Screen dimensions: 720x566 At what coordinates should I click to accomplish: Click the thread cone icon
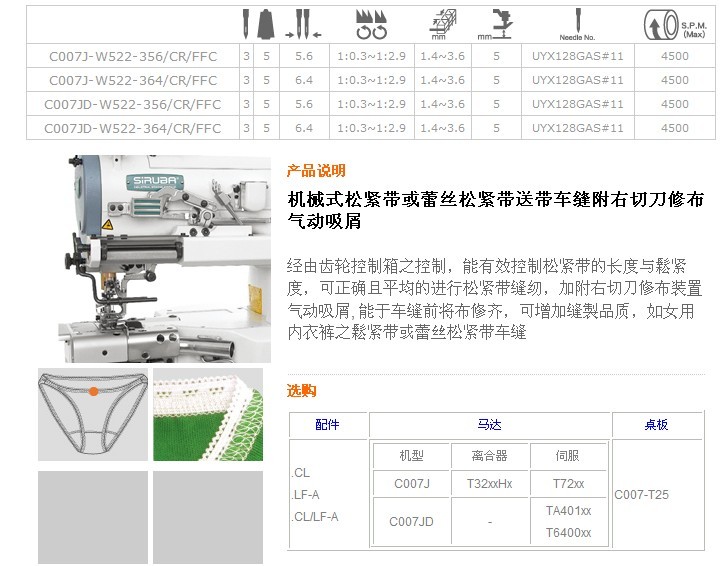pos(267,22)
